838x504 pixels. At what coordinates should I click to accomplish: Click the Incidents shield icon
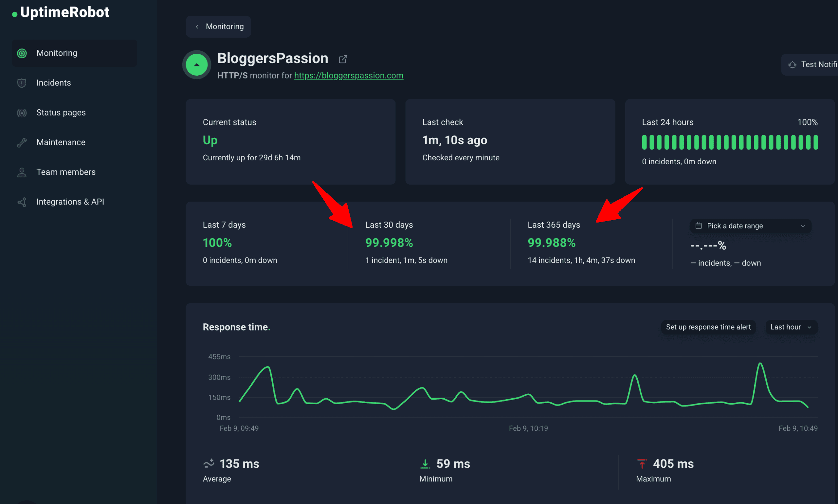click(22, 82)
